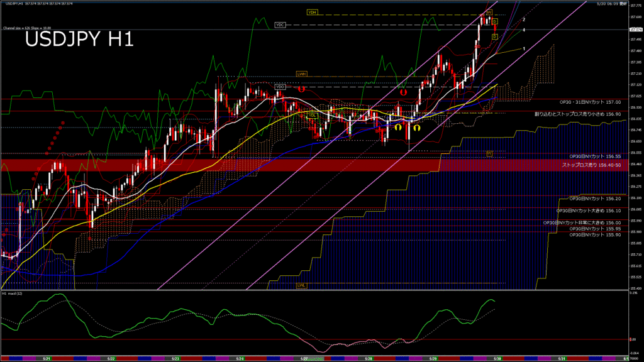Click the large USDJPY H1 title text

coord(79,40)
